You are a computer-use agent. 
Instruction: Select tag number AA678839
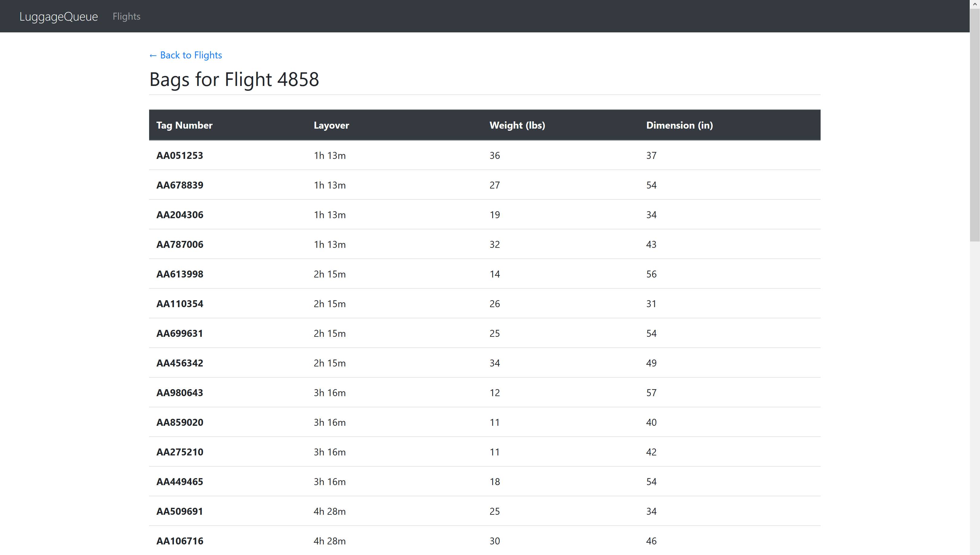click(x=180, y=185)
